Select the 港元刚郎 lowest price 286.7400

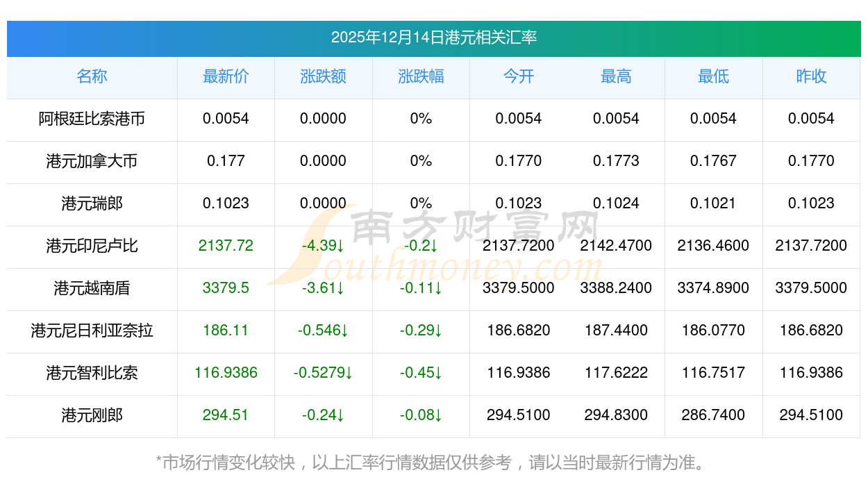[x=713, y=415]
